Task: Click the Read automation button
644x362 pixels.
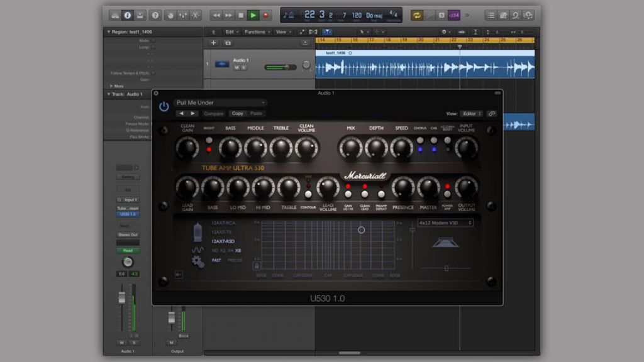Action: tap(128, 250)
